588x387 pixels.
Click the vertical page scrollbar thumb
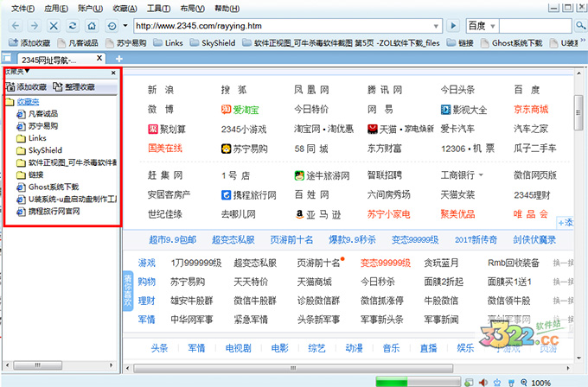tap(578, 113)
